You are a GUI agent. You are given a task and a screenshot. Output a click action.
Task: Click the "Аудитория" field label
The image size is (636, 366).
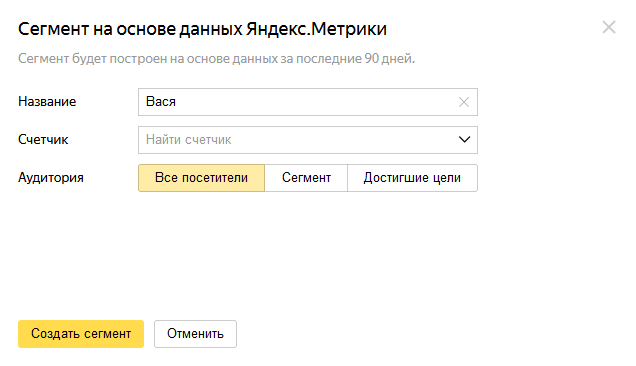[51, 178]
